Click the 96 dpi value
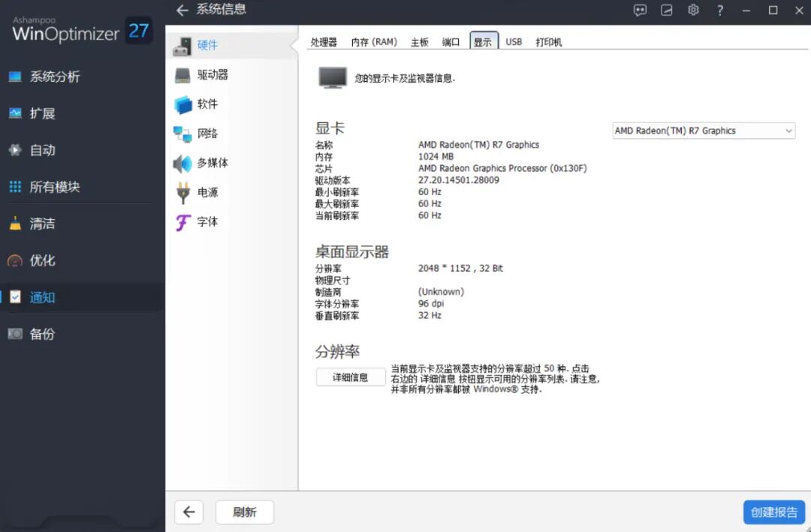The width and height of the screenshot is (811, 532). [431, 303]
